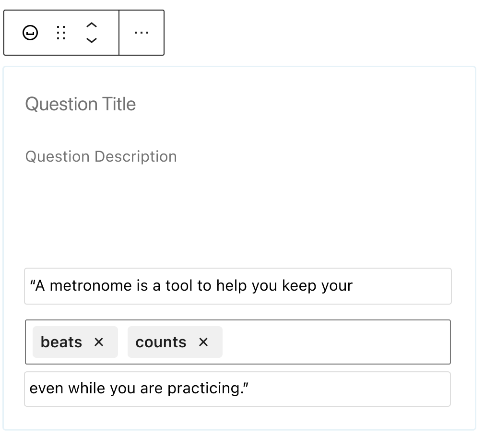Screen dimensions: 496x448
Task: Move the question block up one position
Action: (x=92, y=26)
